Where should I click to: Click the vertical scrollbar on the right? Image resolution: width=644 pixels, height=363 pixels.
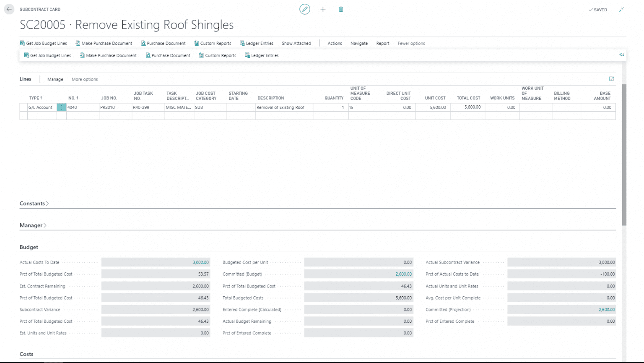624,155
